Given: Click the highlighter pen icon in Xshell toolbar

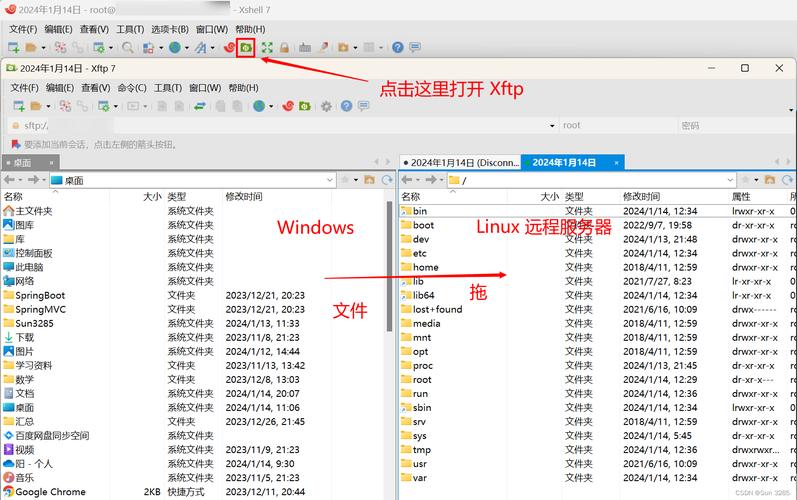Looking at the screenshot, I should coord(323,48).
